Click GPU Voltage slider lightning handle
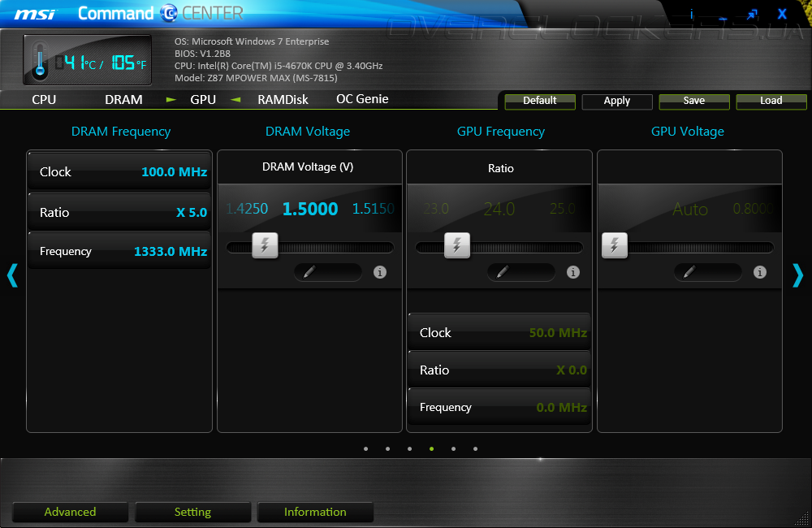 [x=614, y=245]
